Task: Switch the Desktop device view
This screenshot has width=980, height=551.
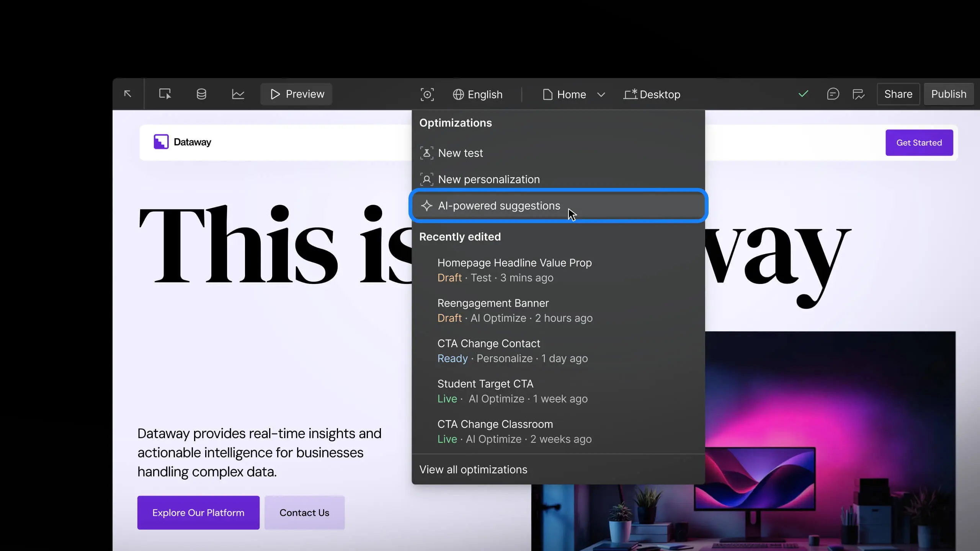Action: point(652,95)
